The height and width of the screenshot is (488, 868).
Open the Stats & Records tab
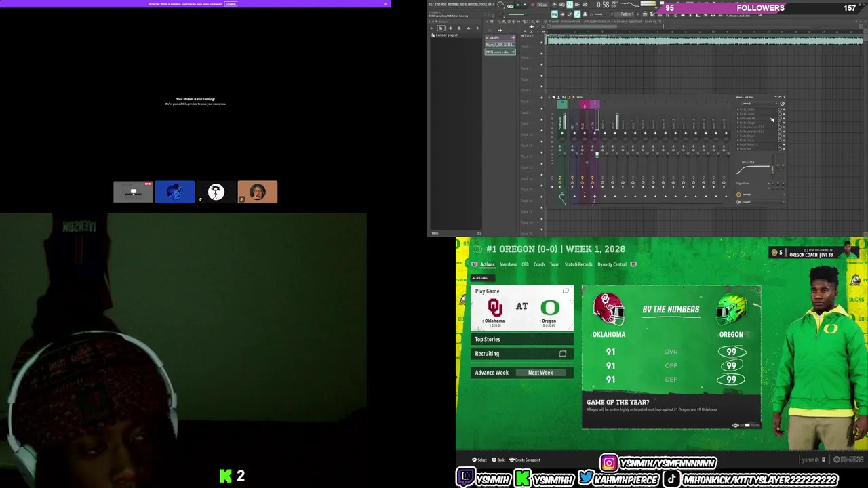[x=578, y=264]
